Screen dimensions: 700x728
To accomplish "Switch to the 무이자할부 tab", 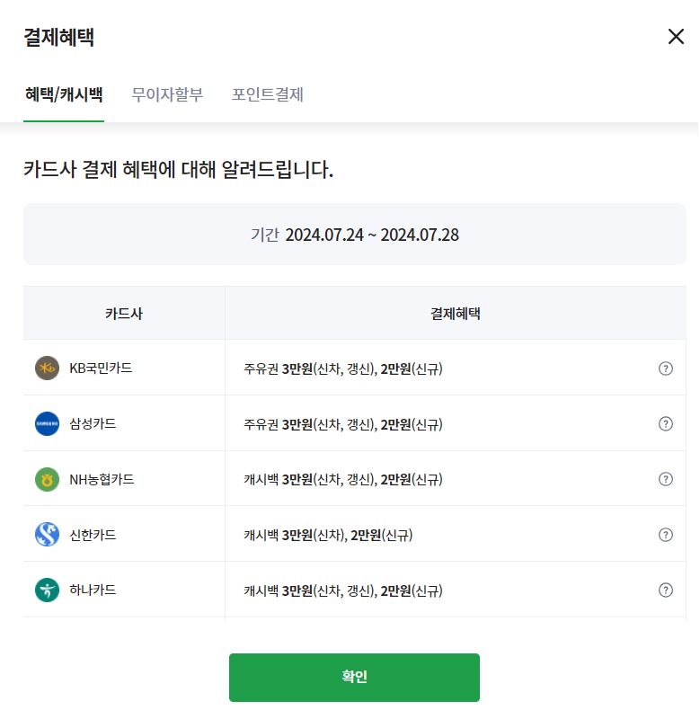I will click(x=167, y=94).
